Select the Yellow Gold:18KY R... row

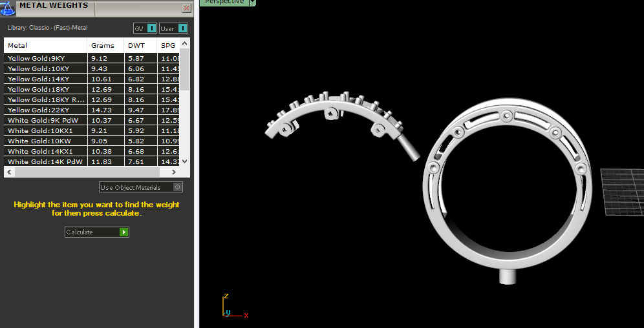click(92, 99)
